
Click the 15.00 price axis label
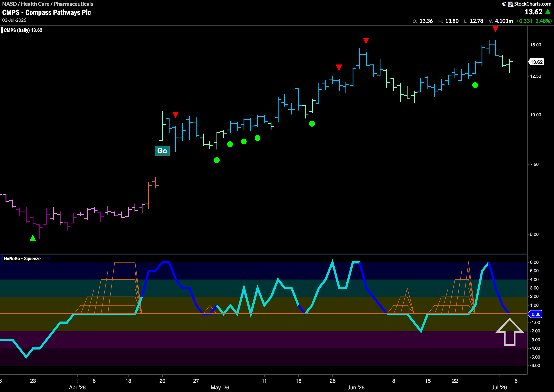(535, 45)
